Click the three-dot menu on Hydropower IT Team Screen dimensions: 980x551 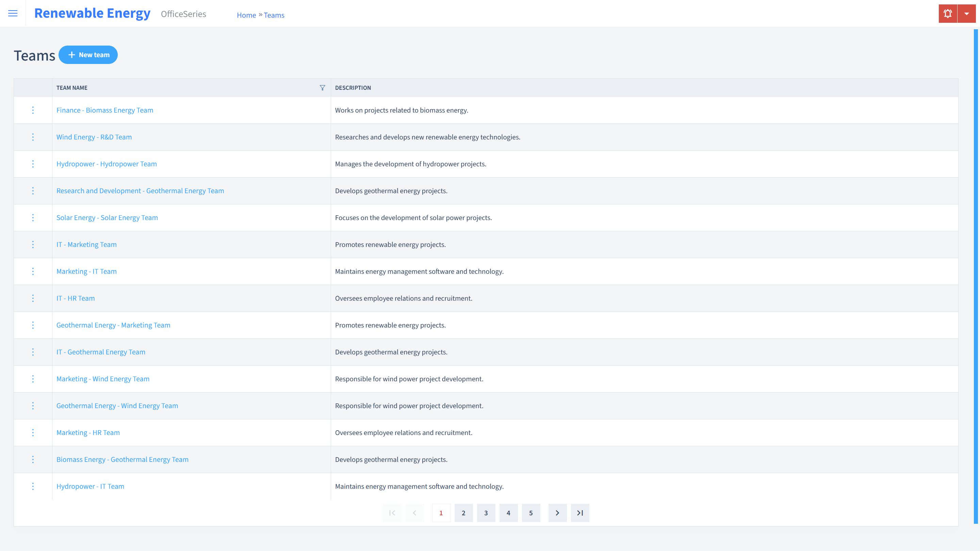32,486
